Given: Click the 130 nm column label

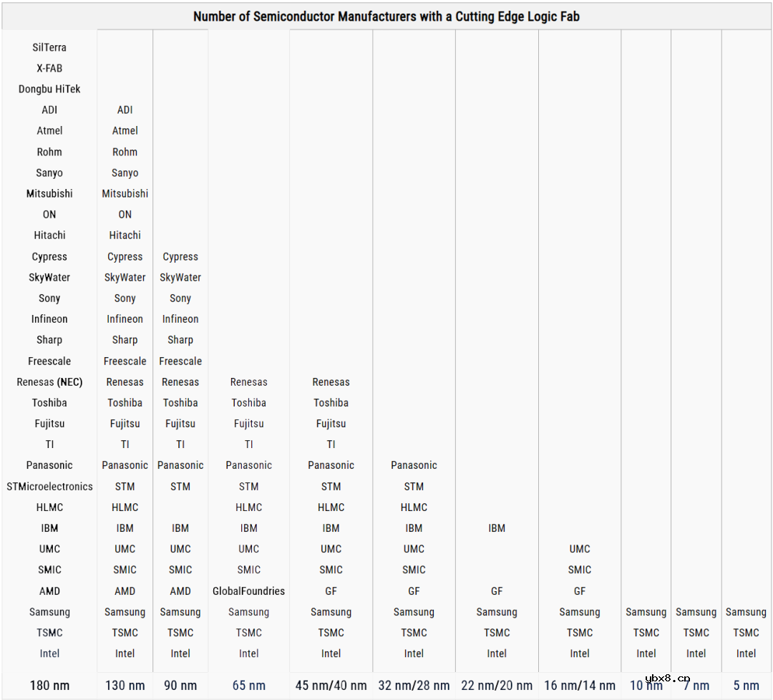Looking at the screenshot, I should point(125,685).
